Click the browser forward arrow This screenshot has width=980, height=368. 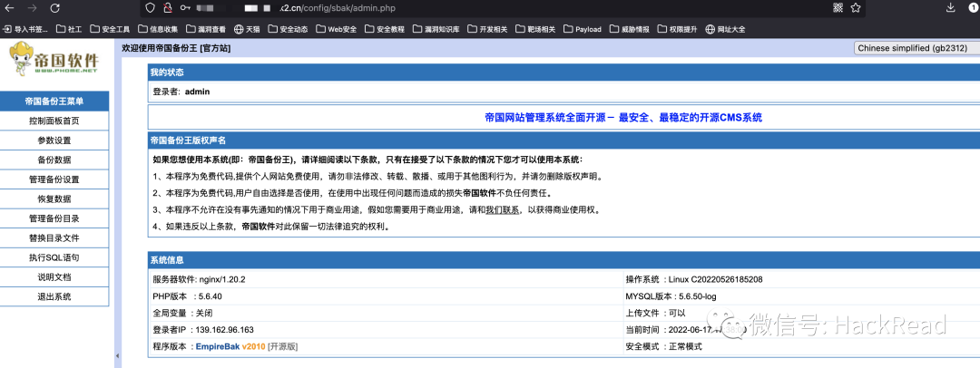pos(34,8)
